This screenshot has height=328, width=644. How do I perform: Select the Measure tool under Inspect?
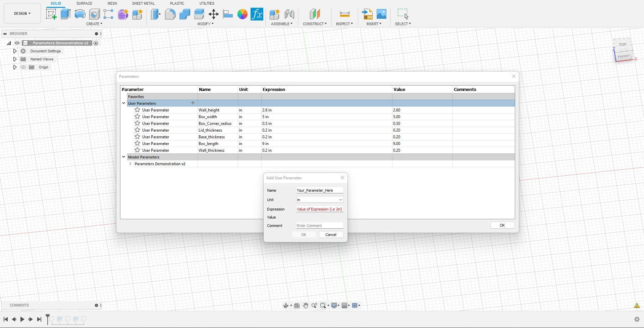pos(344,14)
